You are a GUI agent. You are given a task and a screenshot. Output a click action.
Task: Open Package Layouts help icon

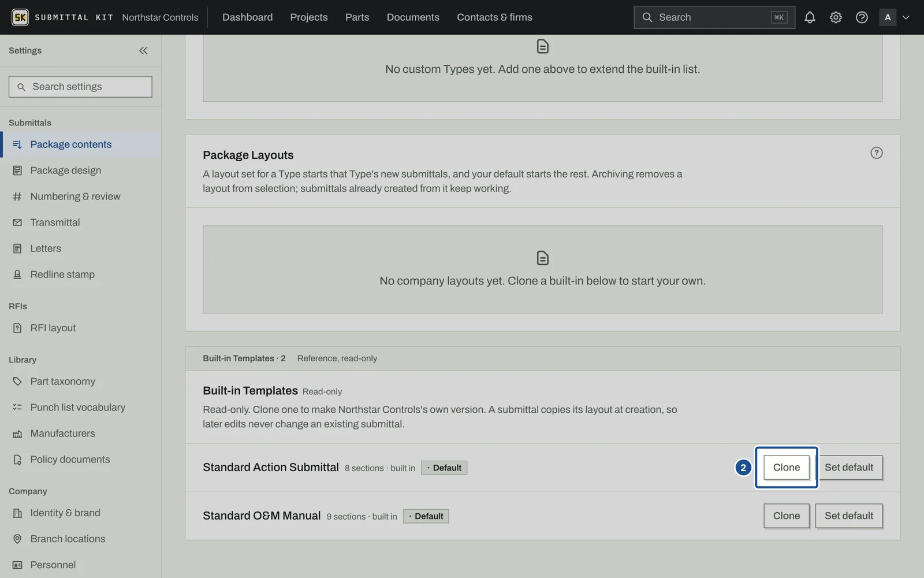click(876, 153)
